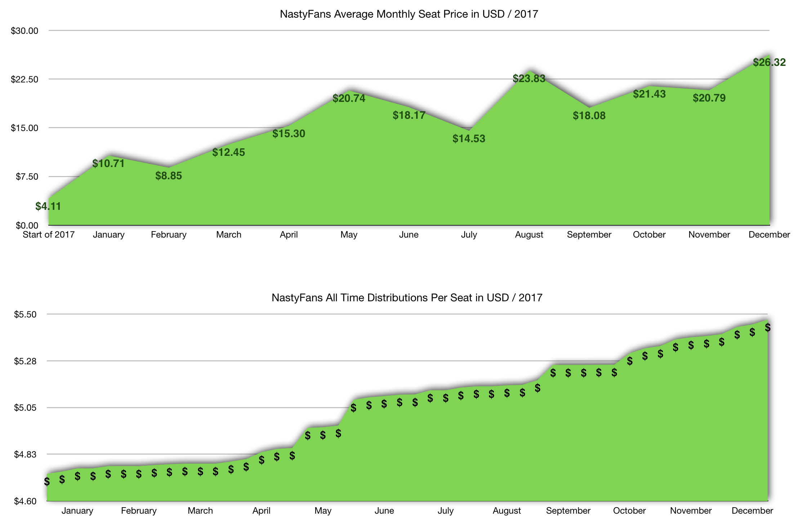This screenshot has height=532, width=794.
Task: Select top chart's March axis label
Action: [229, 235]
